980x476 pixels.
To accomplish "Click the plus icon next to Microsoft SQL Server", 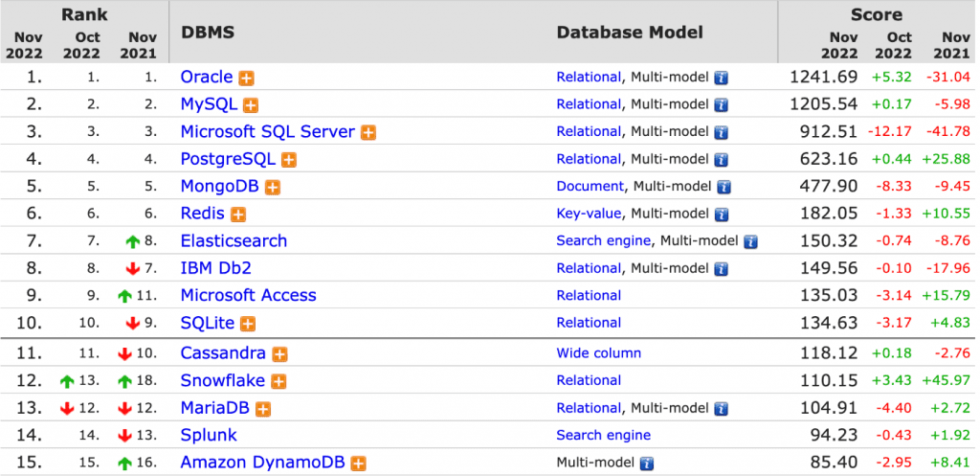I will (x=368, y=132).
